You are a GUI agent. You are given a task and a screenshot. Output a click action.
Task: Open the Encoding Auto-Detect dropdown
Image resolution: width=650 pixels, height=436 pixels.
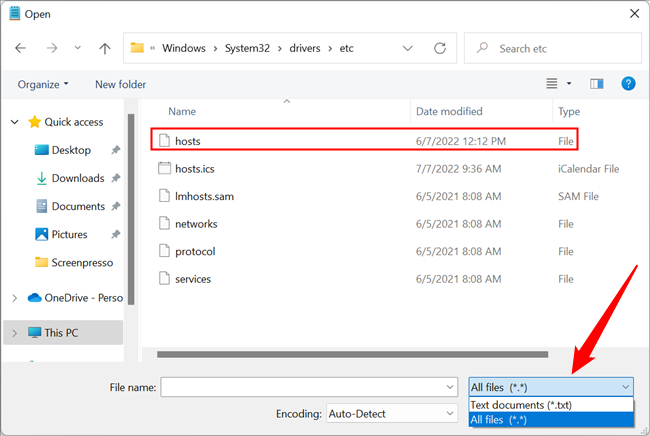(x=391, y=413)
